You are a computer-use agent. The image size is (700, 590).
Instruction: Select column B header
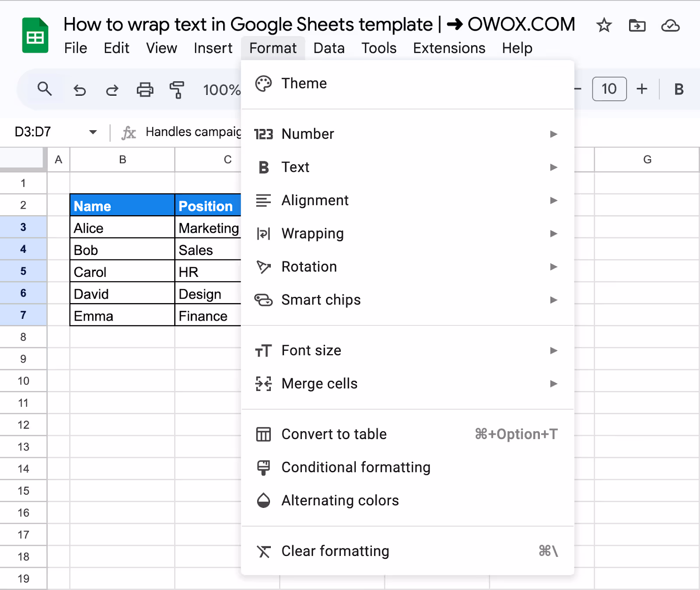[122, 160]
